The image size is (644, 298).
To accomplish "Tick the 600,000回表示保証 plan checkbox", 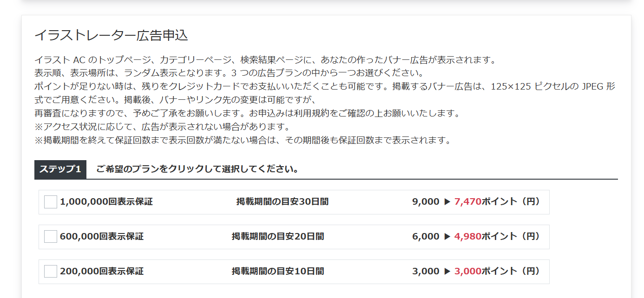I will [x=51, y=237].
